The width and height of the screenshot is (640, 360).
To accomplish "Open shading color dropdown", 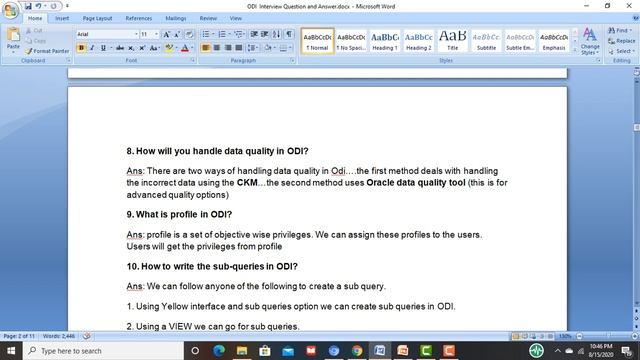I will click(274, 48).
